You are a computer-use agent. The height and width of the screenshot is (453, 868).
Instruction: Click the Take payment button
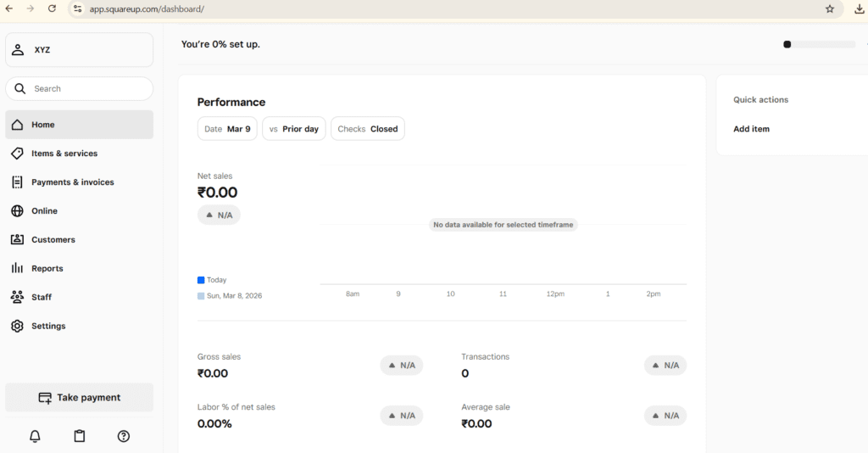[79, 398]
